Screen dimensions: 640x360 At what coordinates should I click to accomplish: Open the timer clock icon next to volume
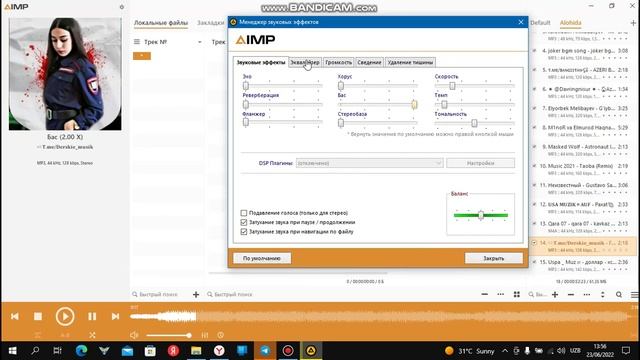(x=220, y=335)
